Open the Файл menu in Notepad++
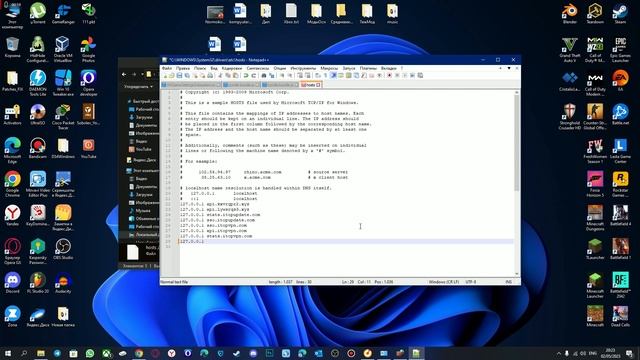This screenshot has height=360, width=640. [x=167, y=68]
